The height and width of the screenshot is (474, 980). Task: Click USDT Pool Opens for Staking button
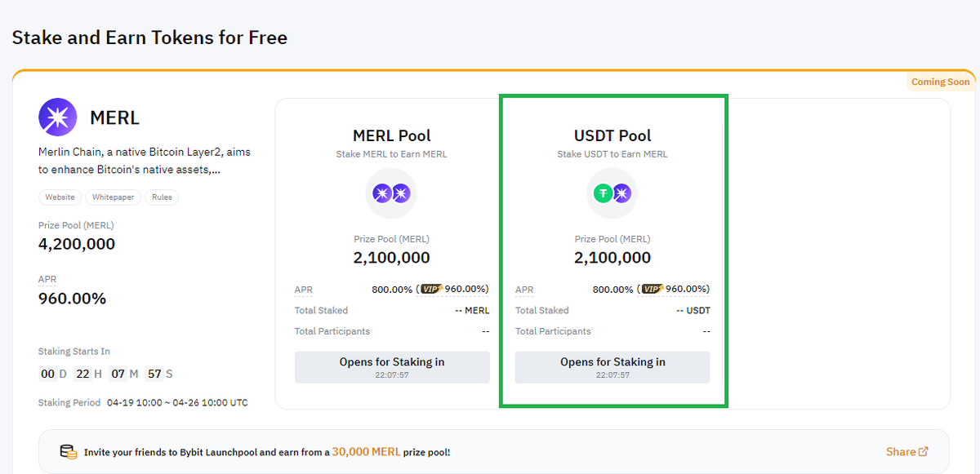612,367
